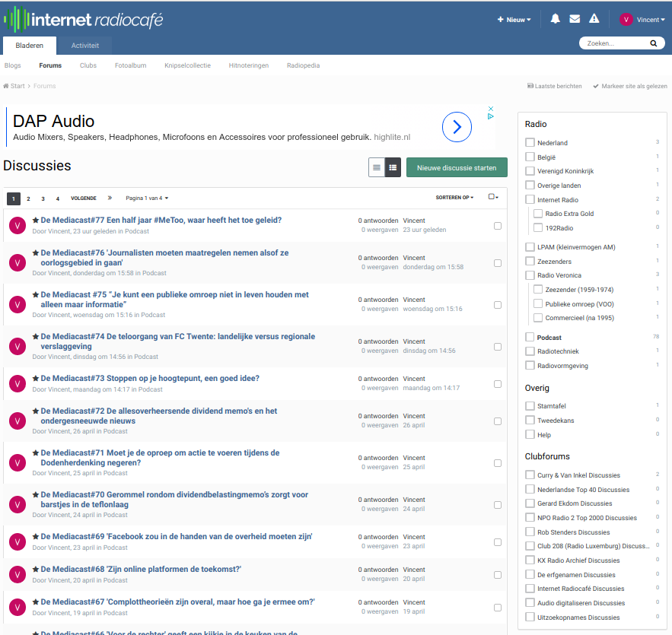The image size is (672, 635).
Task: Switch to condensed list view icon
Action: point(376,168)
